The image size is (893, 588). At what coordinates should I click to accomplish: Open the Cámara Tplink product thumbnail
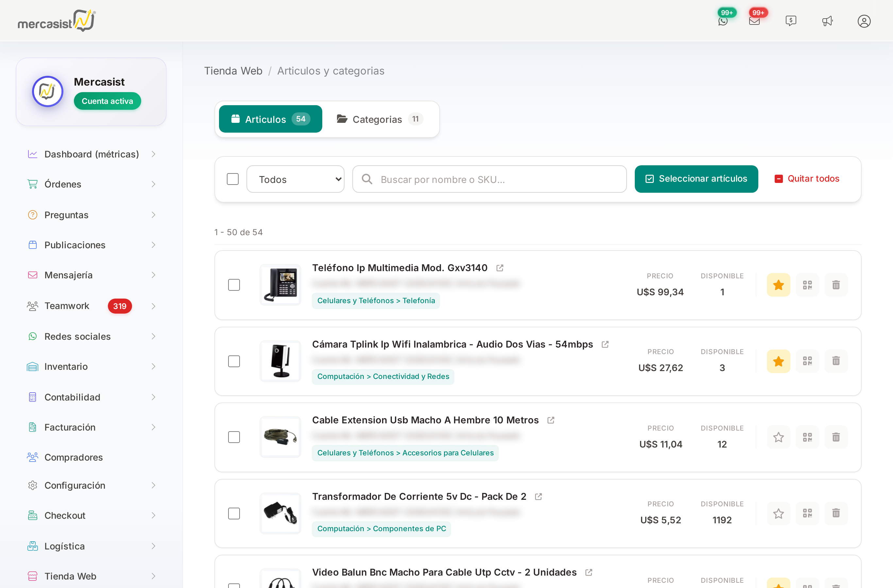[x=280, y=361]
